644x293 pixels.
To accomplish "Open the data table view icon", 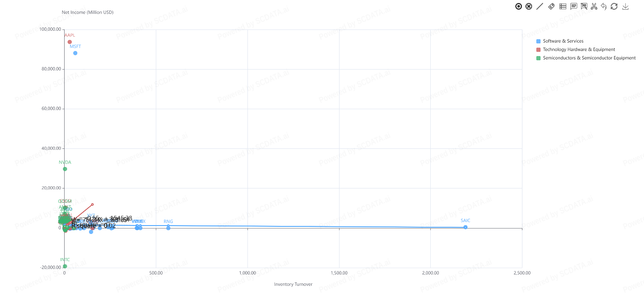I will point(562,6).
